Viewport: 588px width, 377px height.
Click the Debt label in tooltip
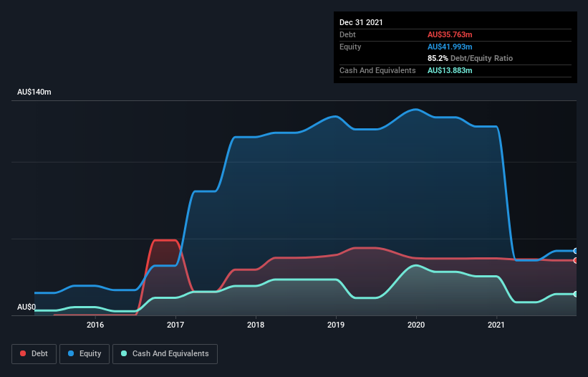(x=347, y=34)
